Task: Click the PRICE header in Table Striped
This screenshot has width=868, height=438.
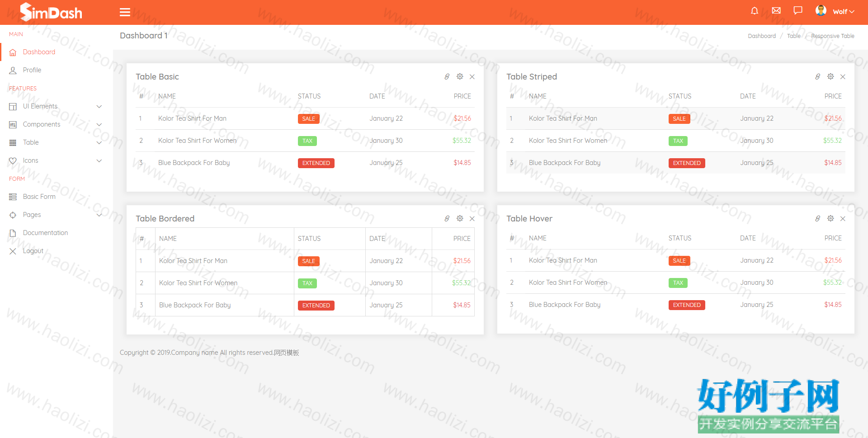Action: pyautogui.click(x=833, y=96)
